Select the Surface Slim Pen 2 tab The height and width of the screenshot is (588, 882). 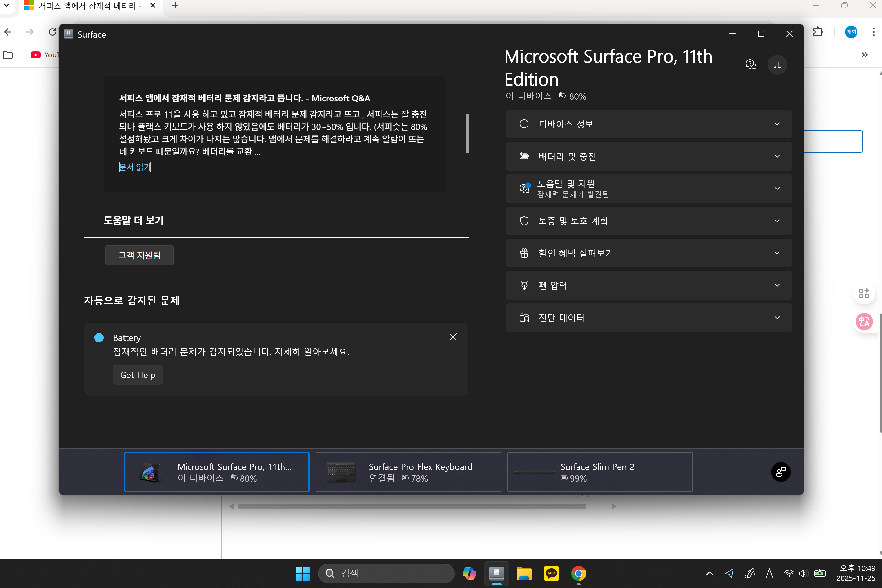[599, 472]
